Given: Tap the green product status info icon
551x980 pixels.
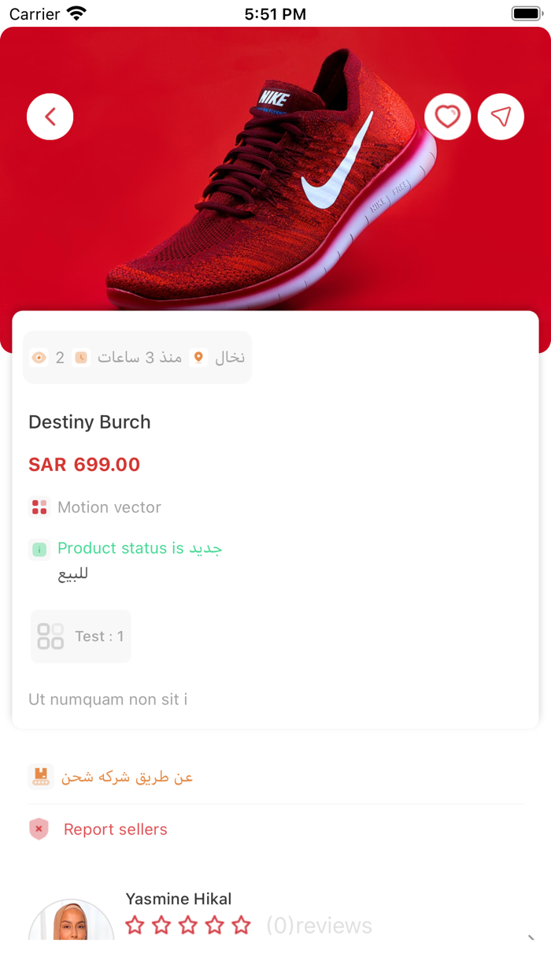Looking at the screenshot, I should coord(39,549).
